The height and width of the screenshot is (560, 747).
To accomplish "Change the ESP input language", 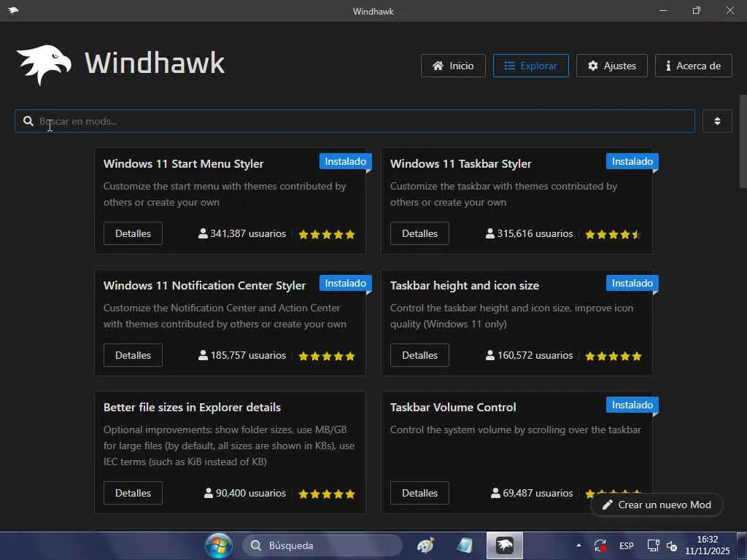I will (x=627, y=545).
